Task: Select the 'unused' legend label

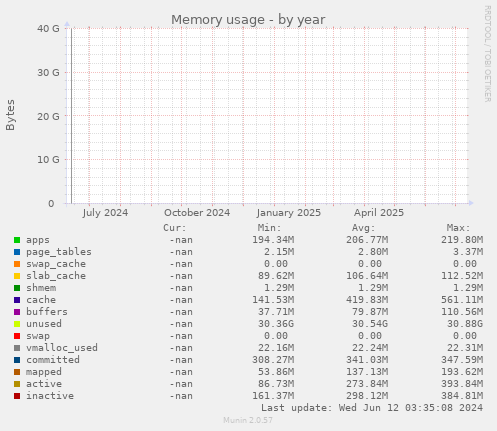Action: pyautogui.click(x=44, y=324)
